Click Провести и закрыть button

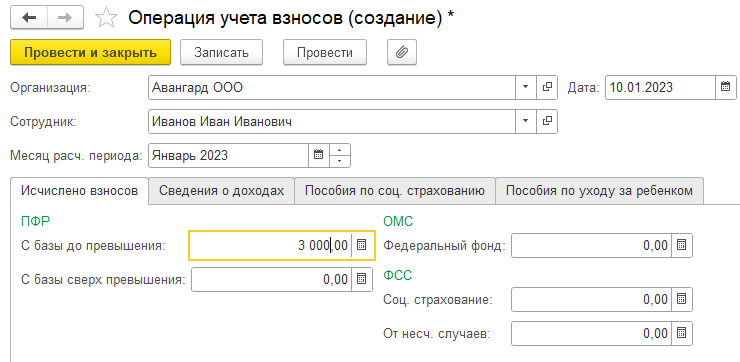(x=90, y=52)
